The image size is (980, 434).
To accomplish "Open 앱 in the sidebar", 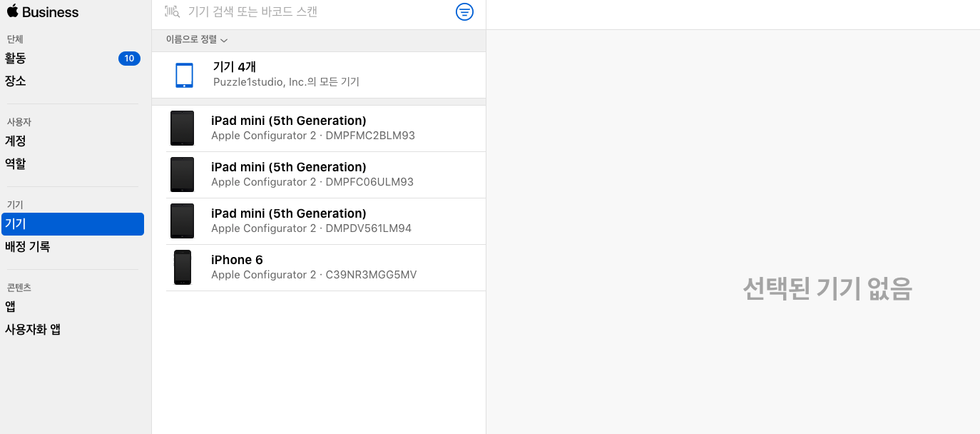I will pos(11,307).
